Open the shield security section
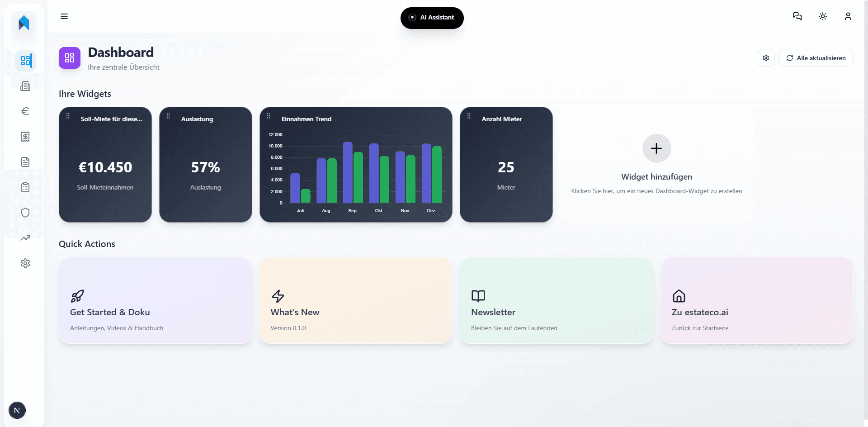Image resolution: width=868 pixels, height=427 pixels. (25, 212)
